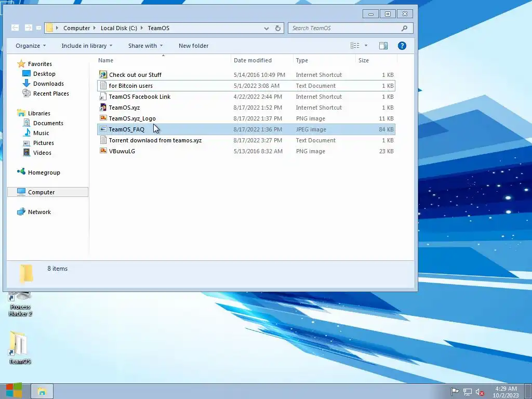Open the blue Help icon
This screenshot has width=532, height=399.
coord(402,46)
